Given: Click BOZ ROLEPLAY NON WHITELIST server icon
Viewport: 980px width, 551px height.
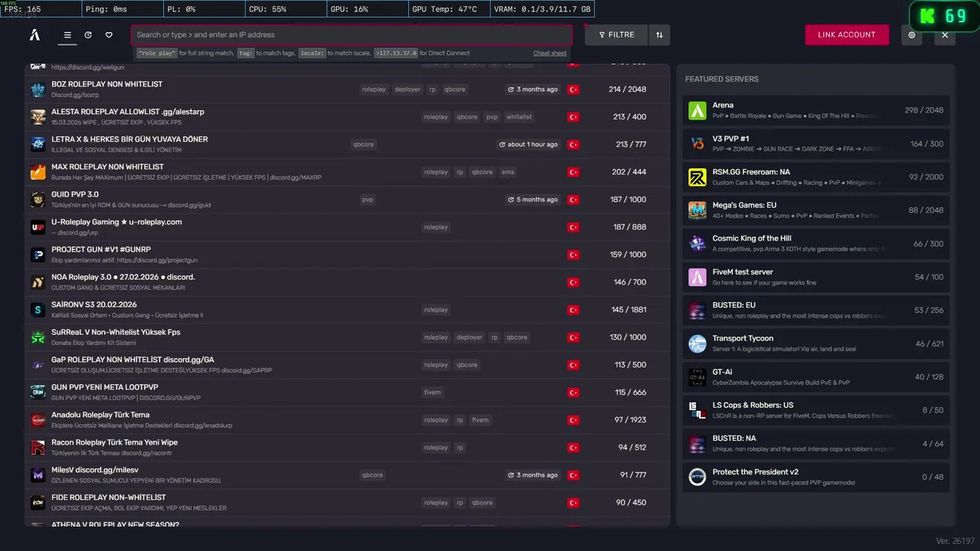Looking at the screenshot, I should tap(38, 90).
